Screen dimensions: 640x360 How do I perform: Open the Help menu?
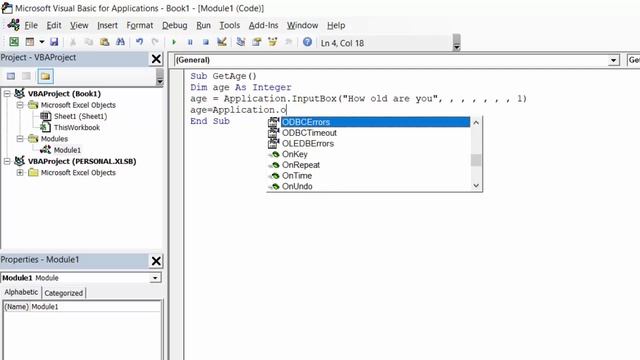click(x=336, y=25)
